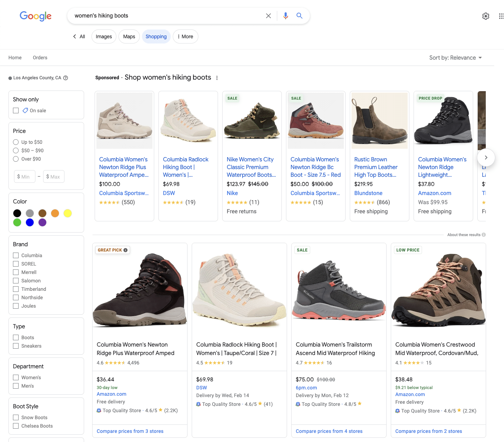Open Compare prices from 4 stores link
Screen dimensions: 504x442
329,431
